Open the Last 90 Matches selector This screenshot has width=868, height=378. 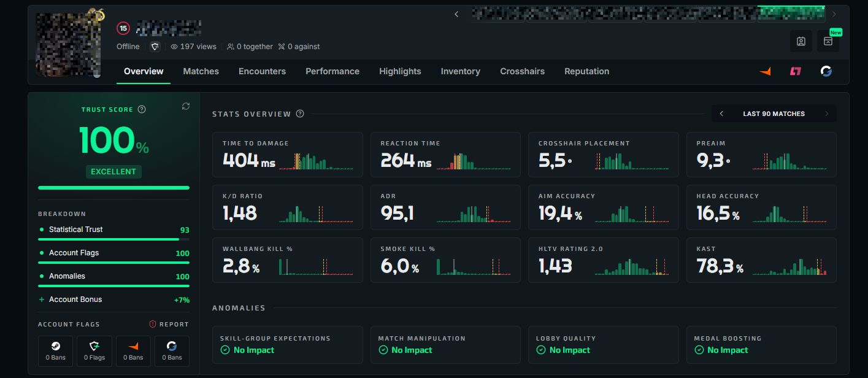click(774, 114)
